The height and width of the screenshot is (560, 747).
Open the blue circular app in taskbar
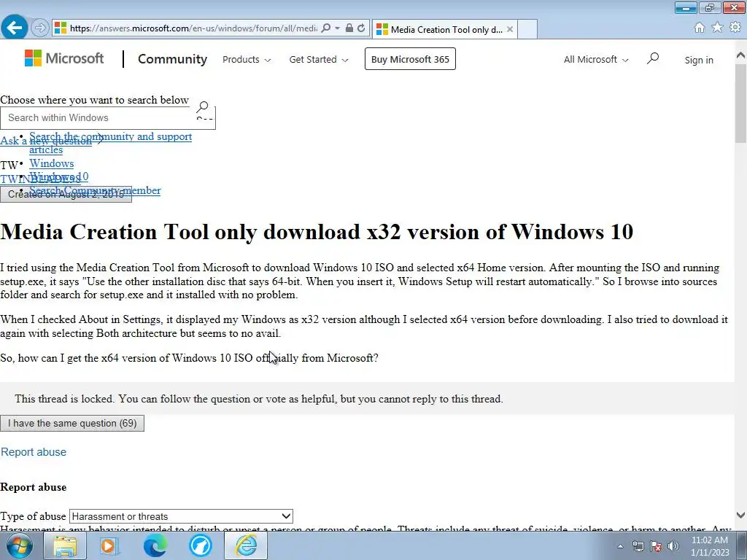[x=201, y=545]
